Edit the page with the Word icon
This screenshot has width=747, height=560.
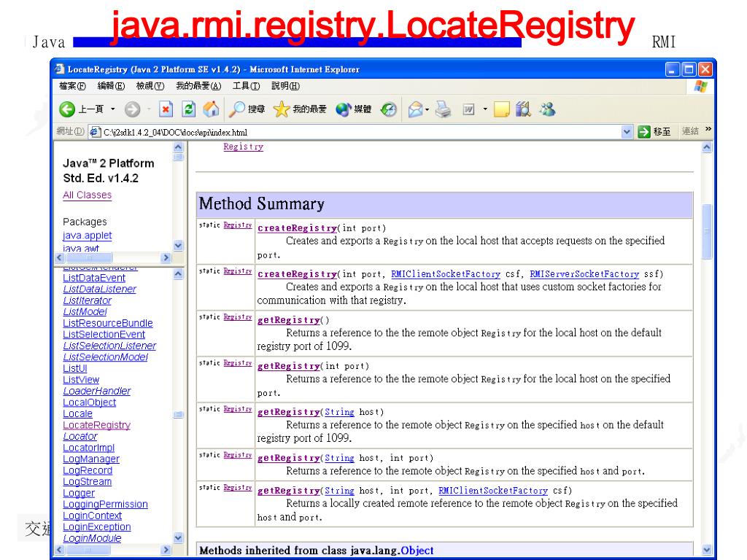click(x=469, y=109)
